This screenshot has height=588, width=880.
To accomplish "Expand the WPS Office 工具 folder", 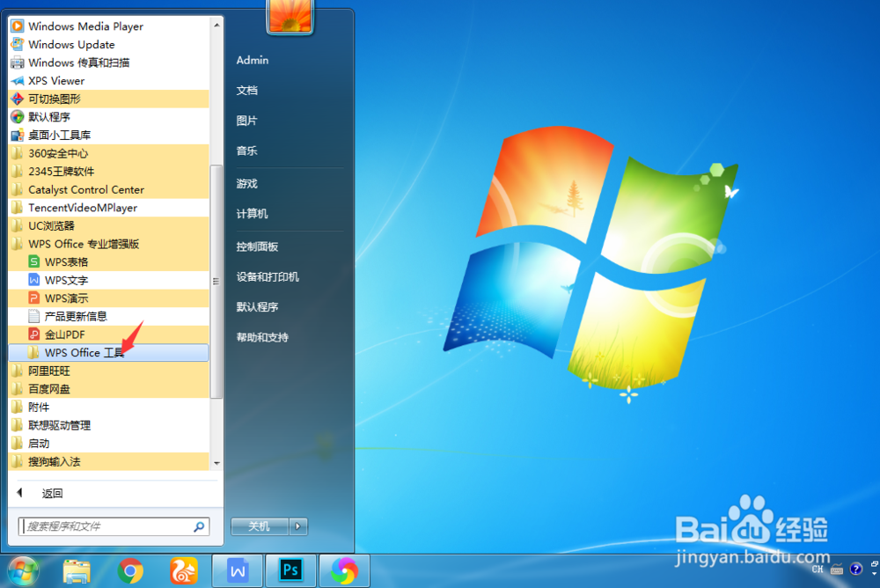I will tap(109, 353).
